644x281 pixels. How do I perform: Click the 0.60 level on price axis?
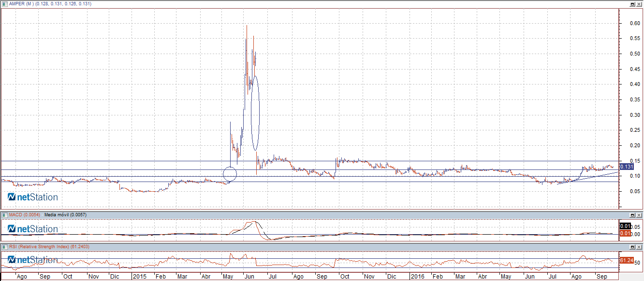634,23
